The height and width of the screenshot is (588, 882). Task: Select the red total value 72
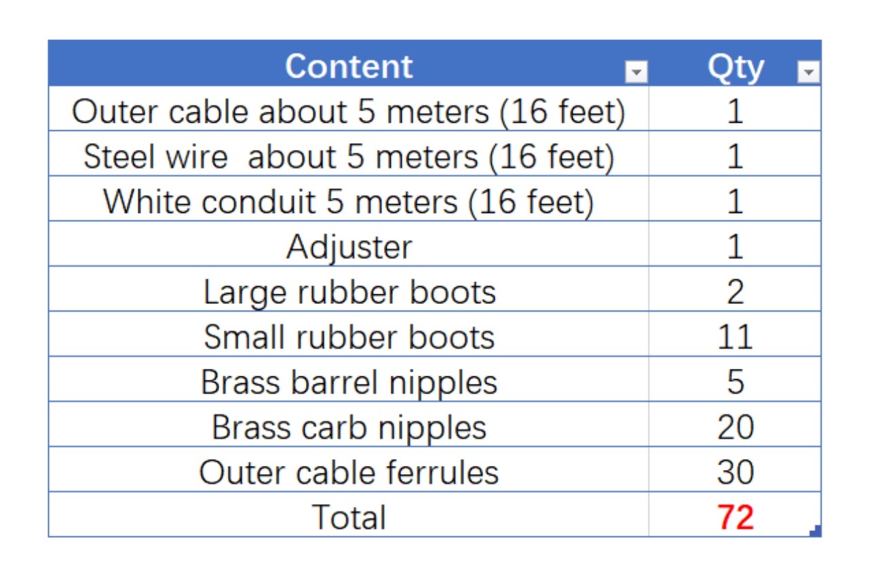click(735, 517)
